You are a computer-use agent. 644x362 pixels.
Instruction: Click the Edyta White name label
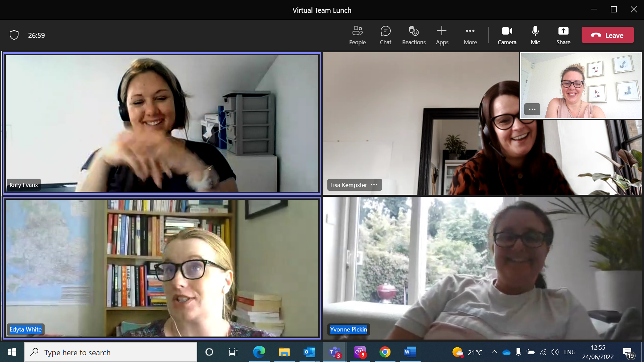point(25,329)
